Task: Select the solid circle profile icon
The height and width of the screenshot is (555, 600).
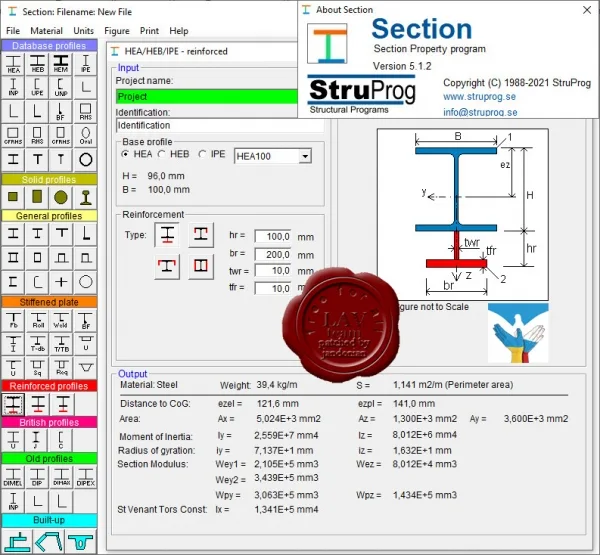Action: (61, 197)
